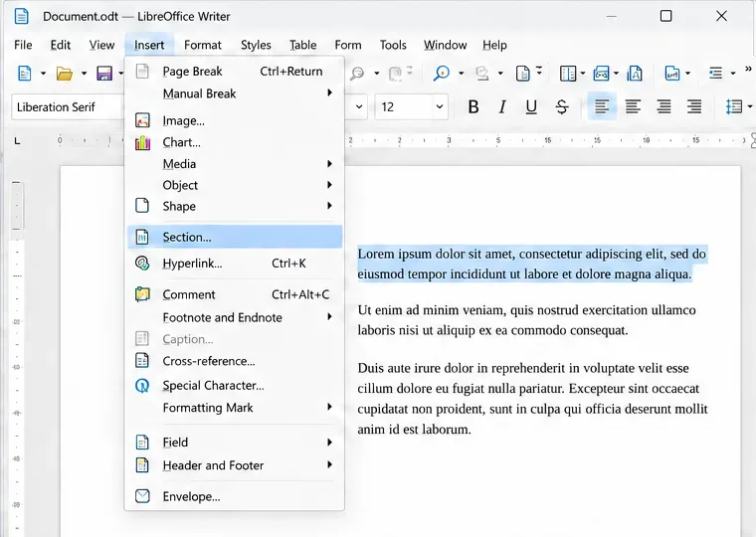Choose Hyperlink... menu entry
The width and height of the screenshot is (756, 537).
[235, 264]
